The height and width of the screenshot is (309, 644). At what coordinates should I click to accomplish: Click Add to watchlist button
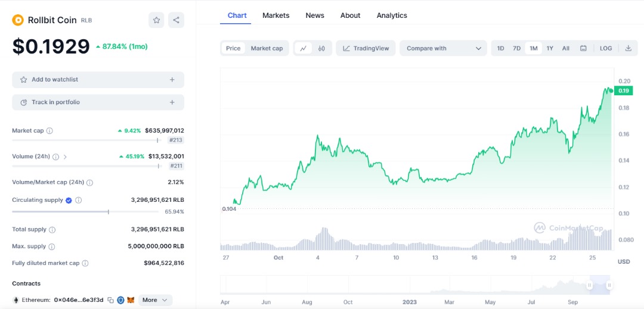pyautogui.click(x=98, y=80)
